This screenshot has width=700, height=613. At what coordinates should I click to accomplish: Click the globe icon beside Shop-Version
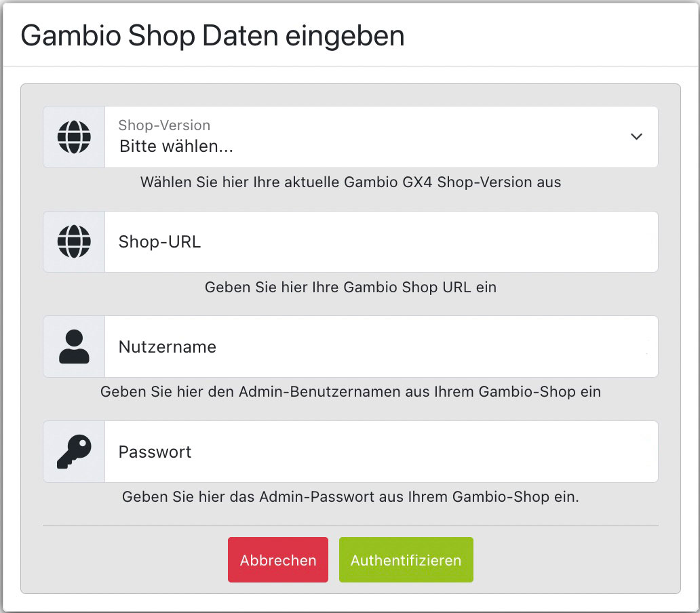pos(74,137)
